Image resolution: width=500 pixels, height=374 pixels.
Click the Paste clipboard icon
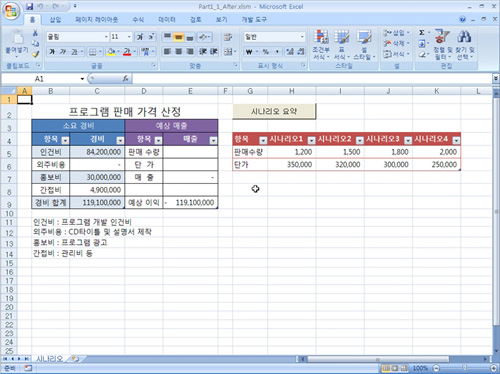pyautogui.click(x=16, y=38)
